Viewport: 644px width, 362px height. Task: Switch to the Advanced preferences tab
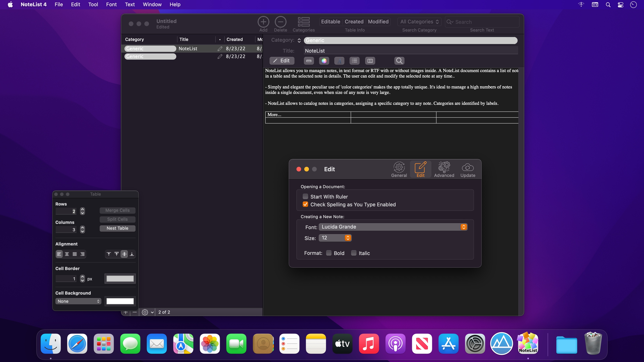(444, 169)
